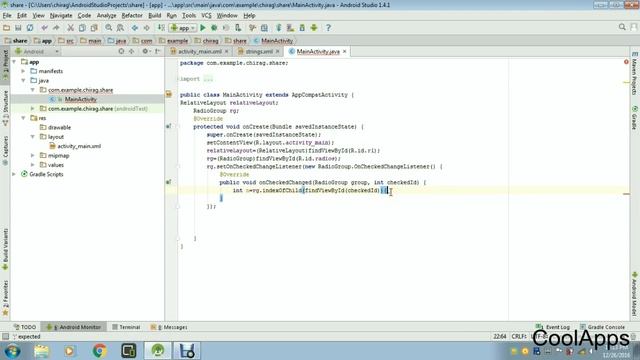Click Collapse All icon in Project panel

[x=131, y=51]
